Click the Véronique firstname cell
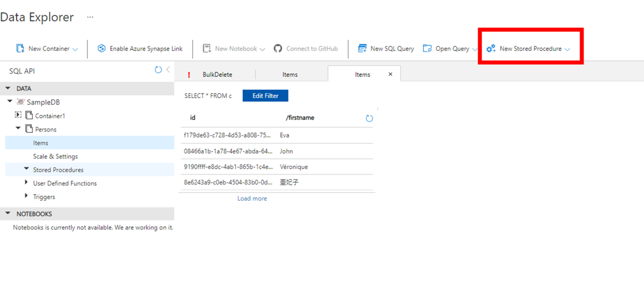The image size is (644, 298). pyautogui.click(x=294, y=166)
